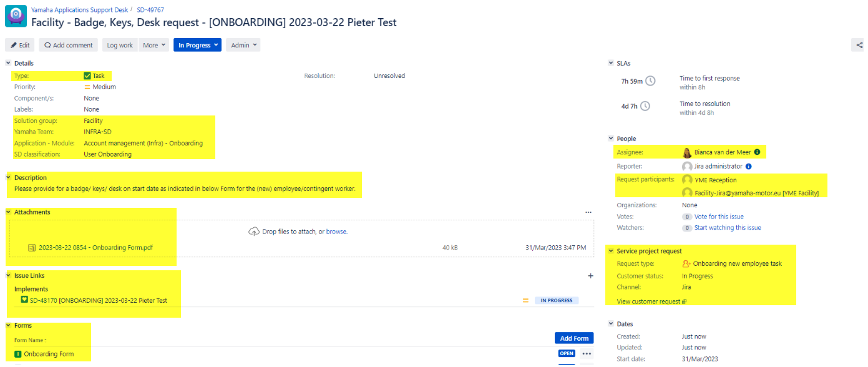Screen dimensions: 868x367
Task: Open the Onboarding Form entry in Forms
Action: click(49, 354)
